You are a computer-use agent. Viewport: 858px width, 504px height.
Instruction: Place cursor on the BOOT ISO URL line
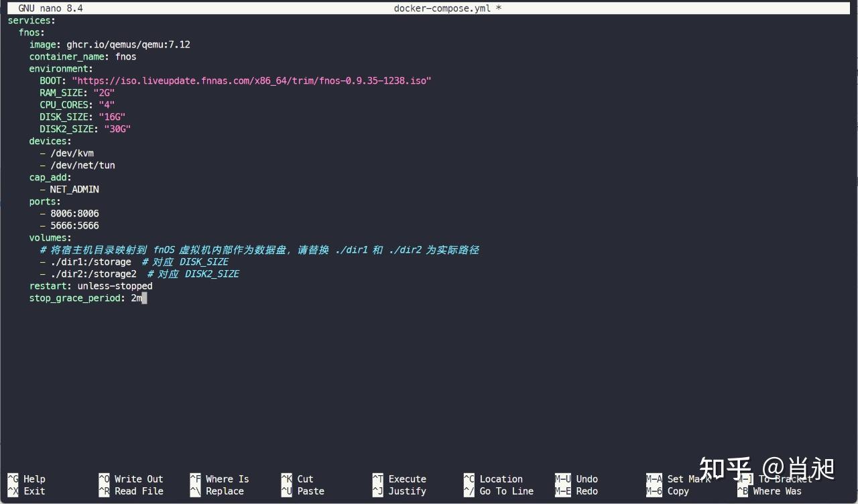tap(235, 80)
